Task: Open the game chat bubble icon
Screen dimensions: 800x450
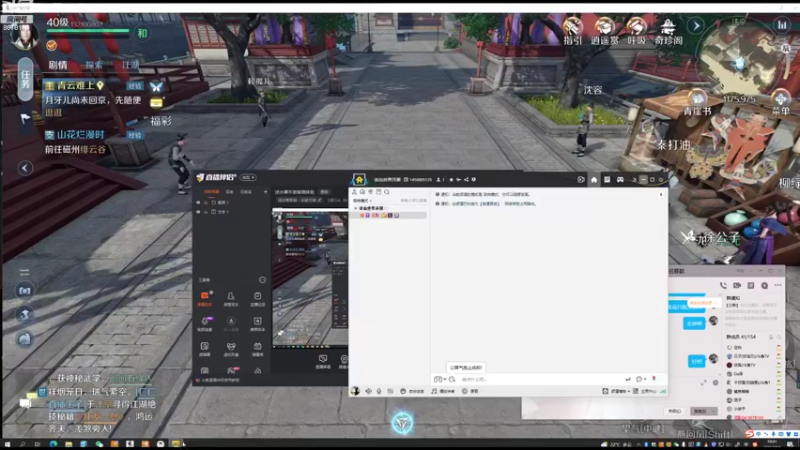Action: tap(25, 404)
